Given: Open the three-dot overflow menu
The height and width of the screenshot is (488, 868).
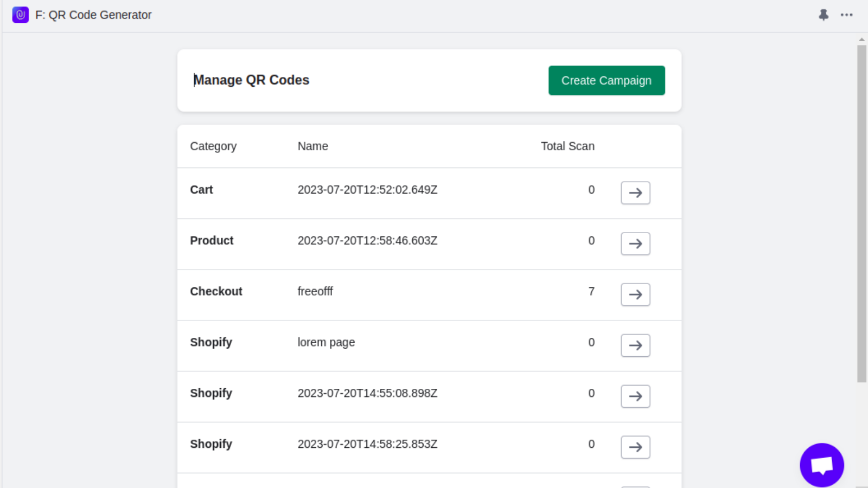Looking at the screenshot, I should [847, 15].
